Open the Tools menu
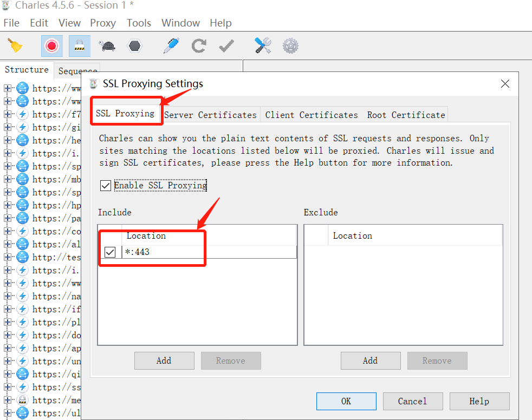This screenshot has height=420, width=532. (139, 23)
